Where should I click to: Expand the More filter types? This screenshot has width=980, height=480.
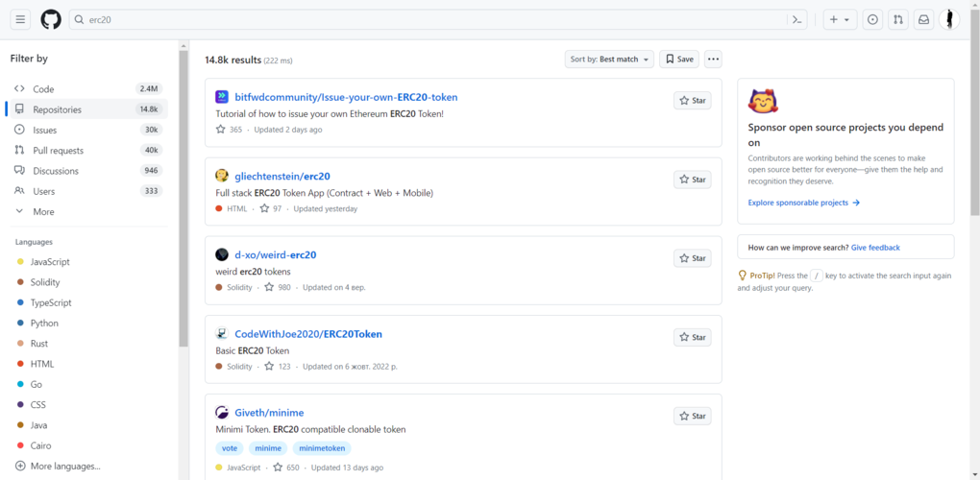86,211
